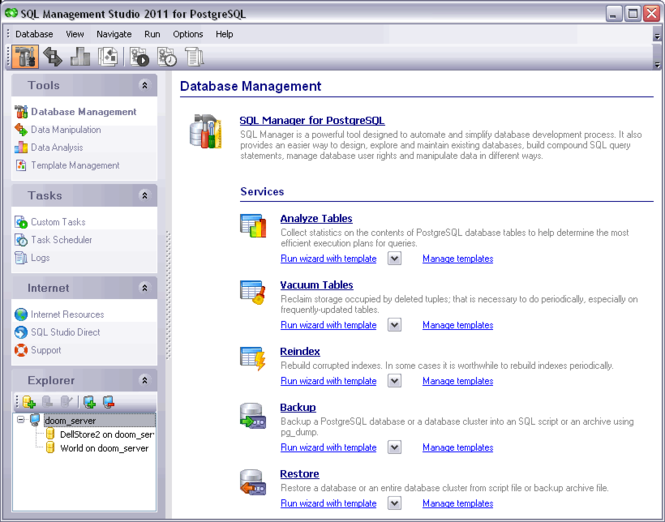Viewport: 665px width, 522px height.
Task: Click the menu bar options chevron
Action: 657,36
